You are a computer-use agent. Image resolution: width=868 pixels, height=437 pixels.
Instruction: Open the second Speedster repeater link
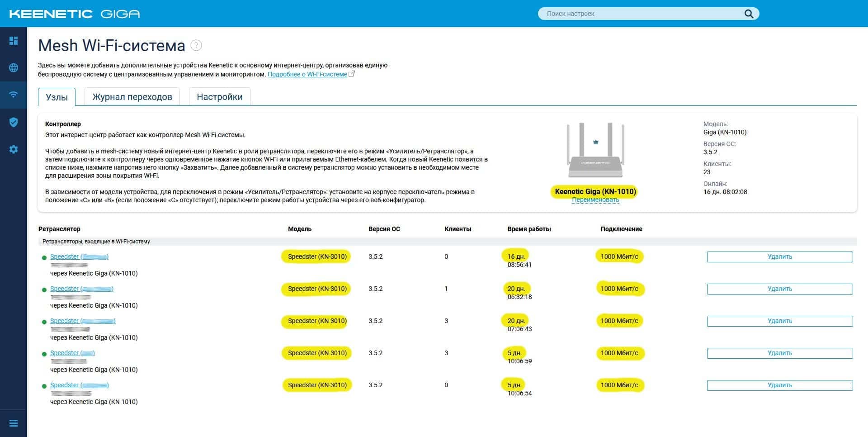click(x=81, y=289)
